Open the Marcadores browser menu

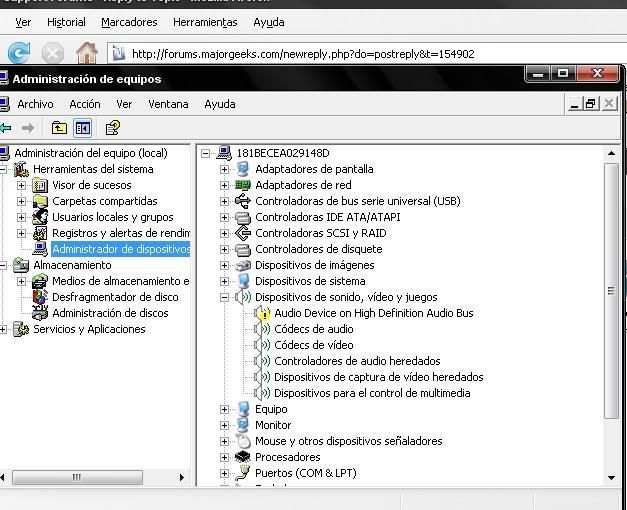[129, 22]
